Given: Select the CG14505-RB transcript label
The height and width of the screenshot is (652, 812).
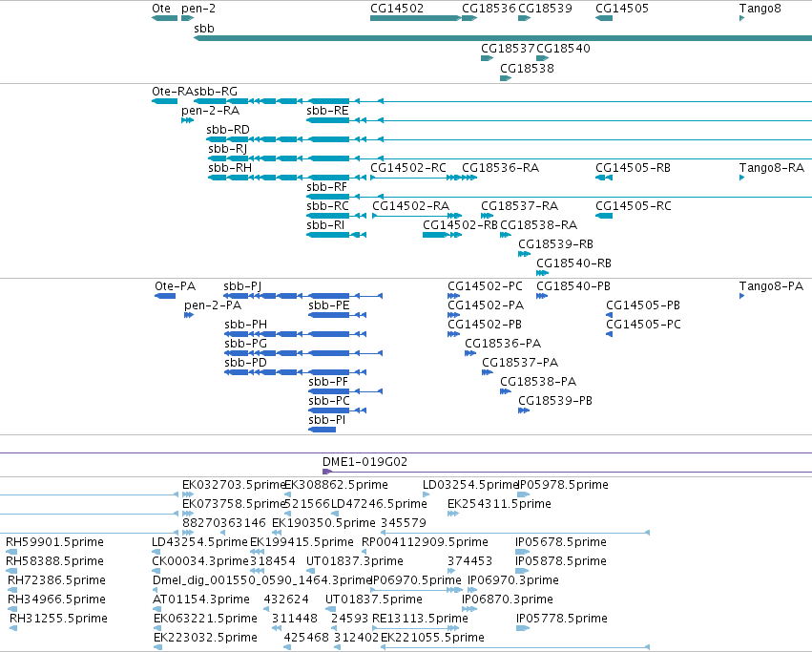Looking at the screenshot, I should coord(633,168).
